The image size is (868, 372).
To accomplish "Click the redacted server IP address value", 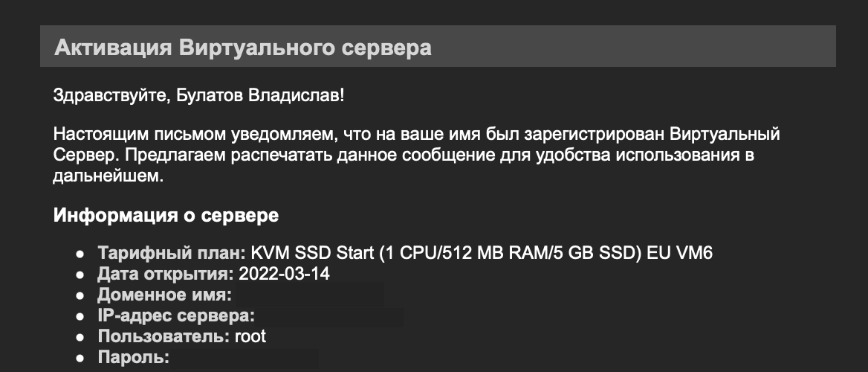I will [x=330, y=316].
